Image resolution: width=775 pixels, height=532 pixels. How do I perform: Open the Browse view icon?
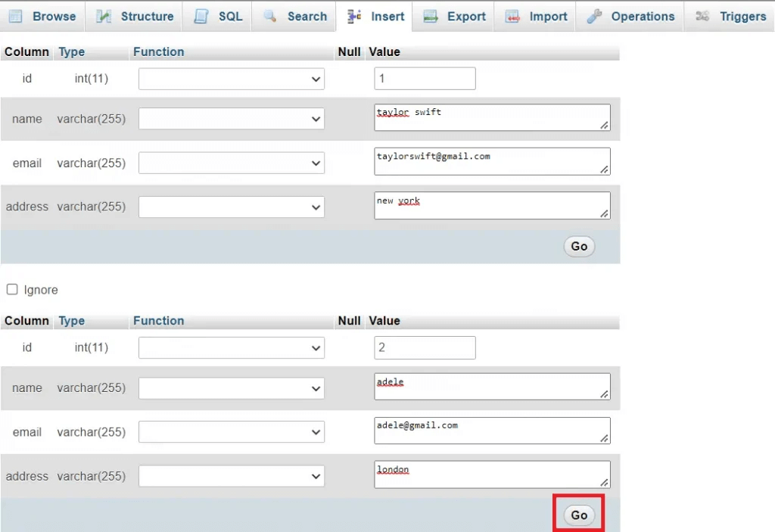tap(18, 16)
